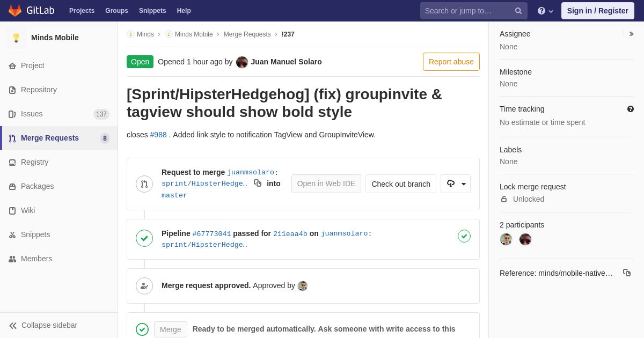644x338 pixels.
Task: Open Issues with 137 count
Action: pyautogui.click(x=59, y=114)
